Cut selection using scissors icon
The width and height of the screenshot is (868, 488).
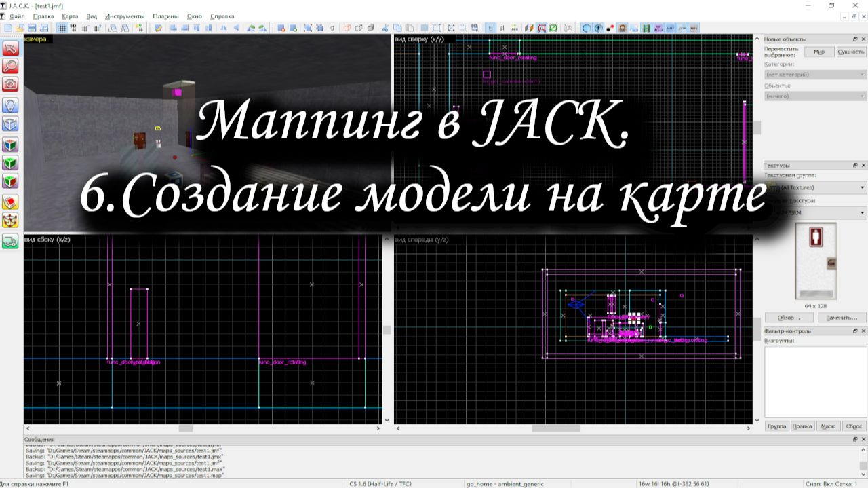coord(384,28)
